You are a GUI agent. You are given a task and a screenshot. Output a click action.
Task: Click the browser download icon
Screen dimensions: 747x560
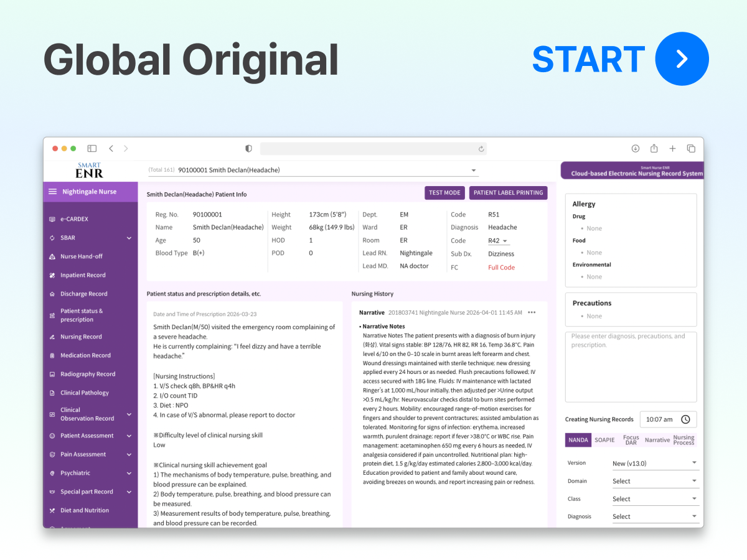tap(636, 148)
